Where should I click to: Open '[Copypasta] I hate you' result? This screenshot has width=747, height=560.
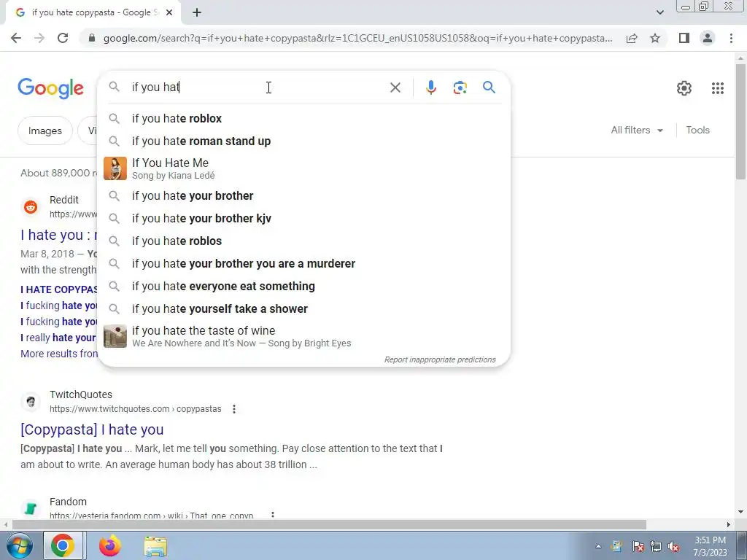tap(92, 429)
